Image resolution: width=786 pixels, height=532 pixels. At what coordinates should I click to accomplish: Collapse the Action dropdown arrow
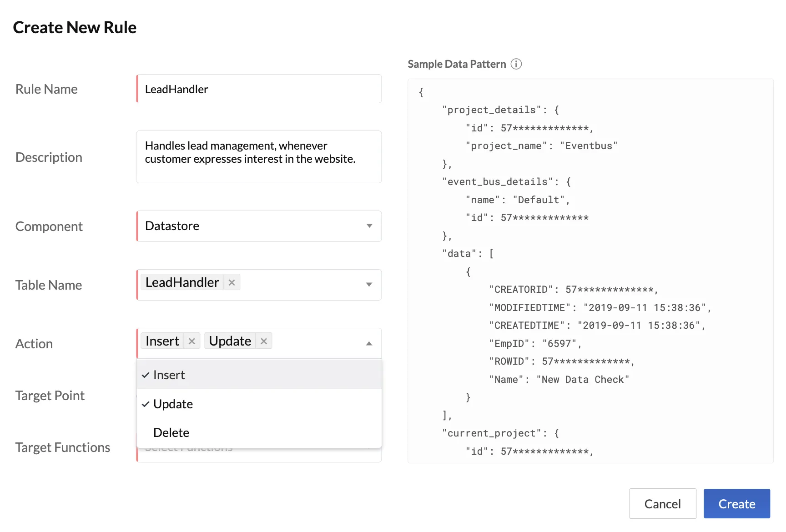(369, 343)
